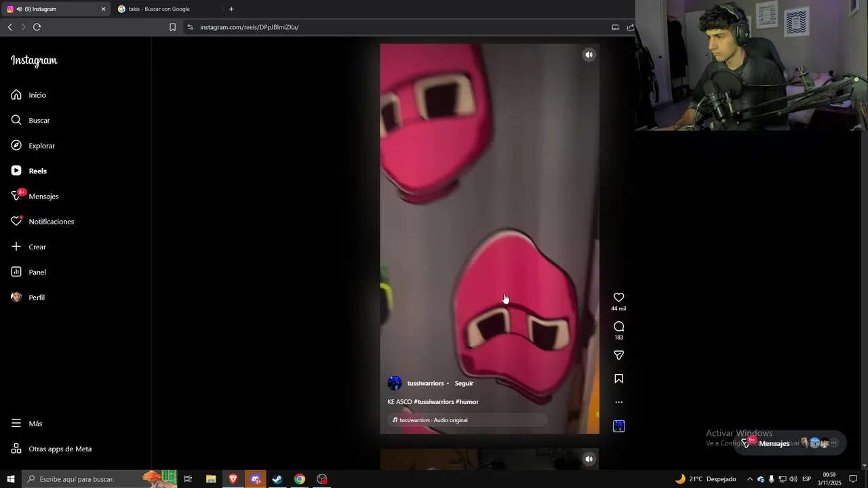Click the instagram.com address bar URL
The image size is (868, 488).
click(250, 27)
